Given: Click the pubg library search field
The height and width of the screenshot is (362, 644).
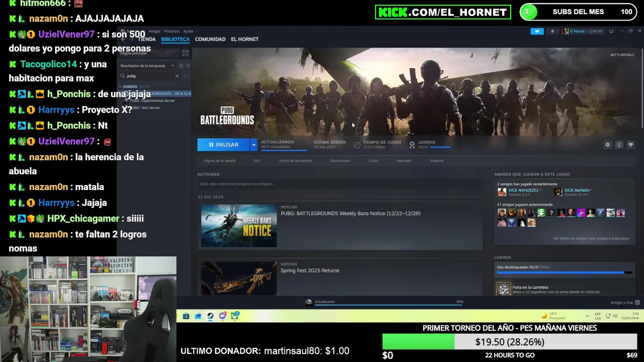Looking at the screenshot, I should coord(149,76).
